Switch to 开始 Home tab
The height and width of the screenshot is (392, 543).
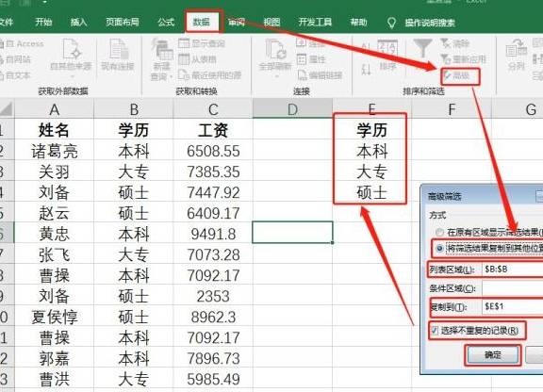(43, 23)
